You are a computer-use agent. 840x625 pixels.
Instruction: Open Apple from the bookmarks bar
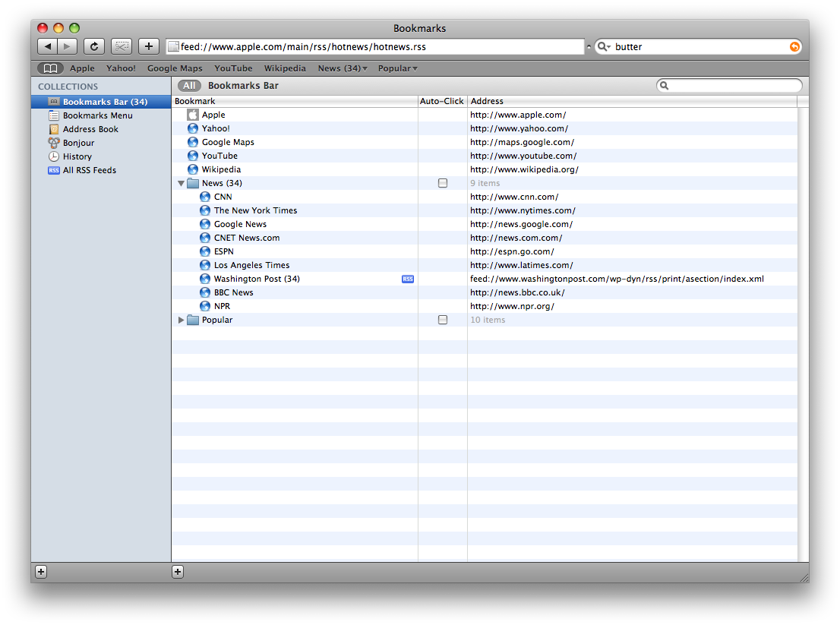[x=82, y=68]
